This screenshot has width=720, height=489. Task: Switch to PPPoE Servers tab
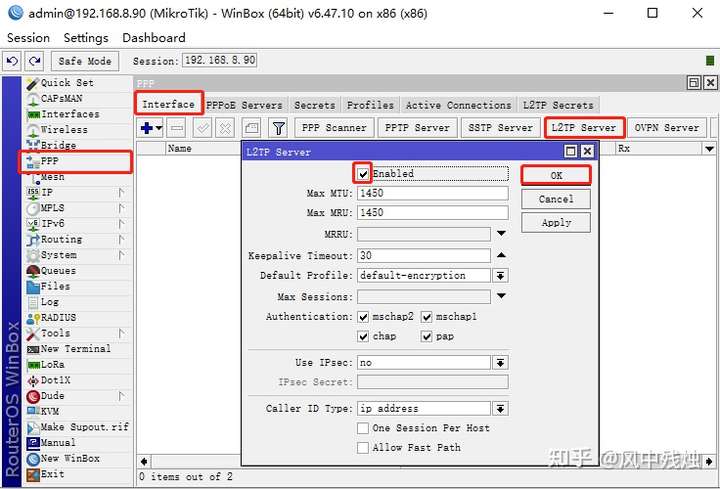(x=244, y=105)
